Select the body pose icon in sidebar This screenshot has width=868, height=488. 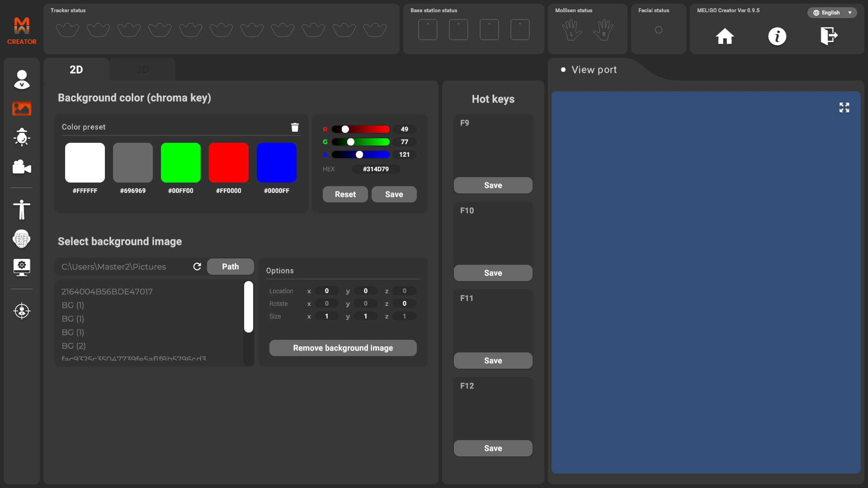coord(21,210)
